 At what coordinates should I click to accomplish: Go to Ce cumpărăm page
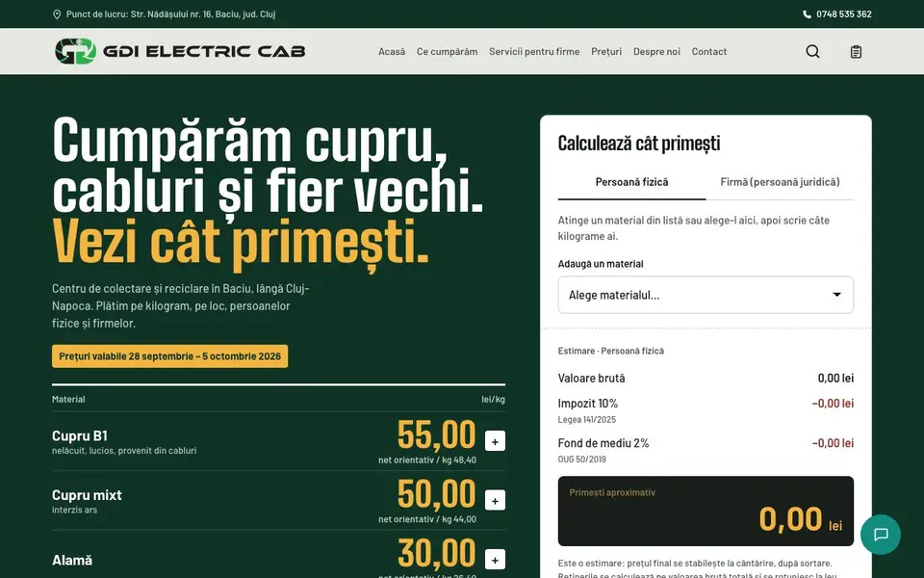448,51
